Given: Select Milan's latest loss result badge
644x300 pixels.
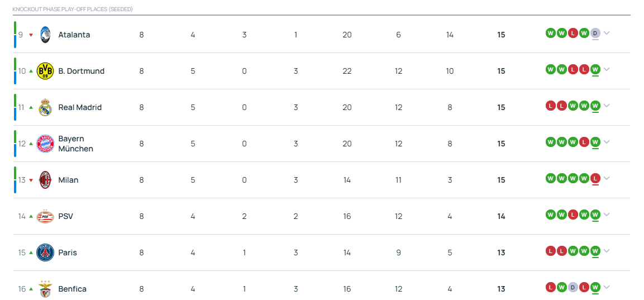Looking at the screenshot, I should (x=595, y=178).
